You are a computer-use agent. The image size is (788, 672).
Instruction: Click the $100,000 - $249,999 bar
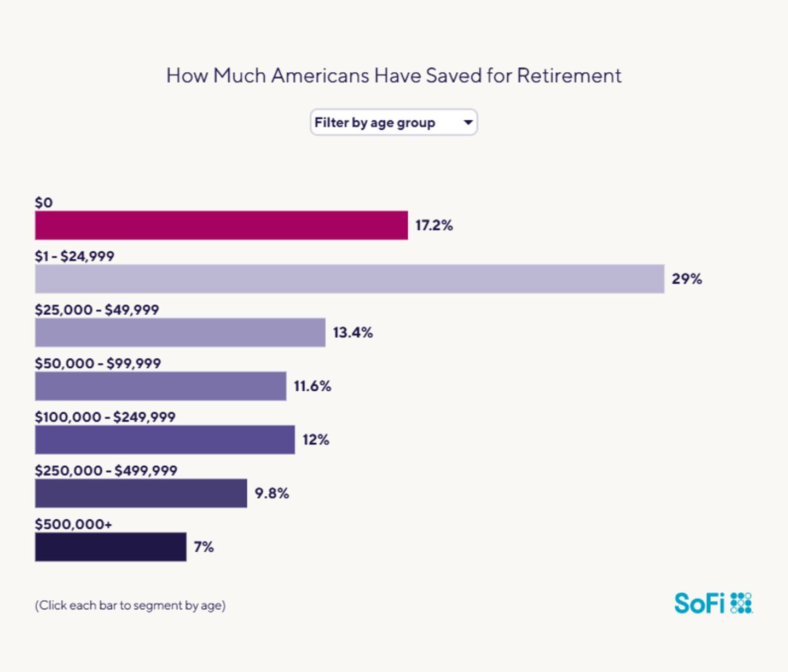point(165,440)
